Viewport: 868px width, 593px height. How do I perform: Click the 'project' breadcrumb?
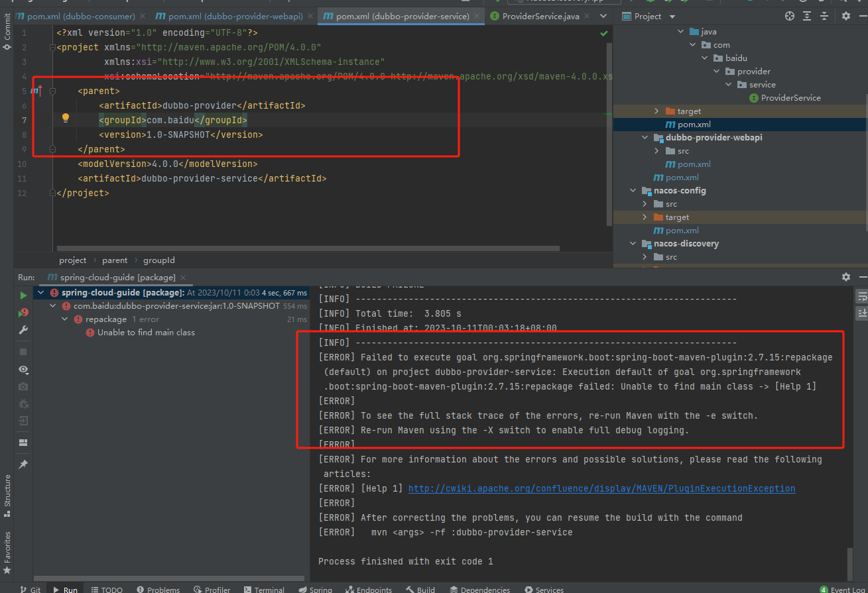coord(73,260)
